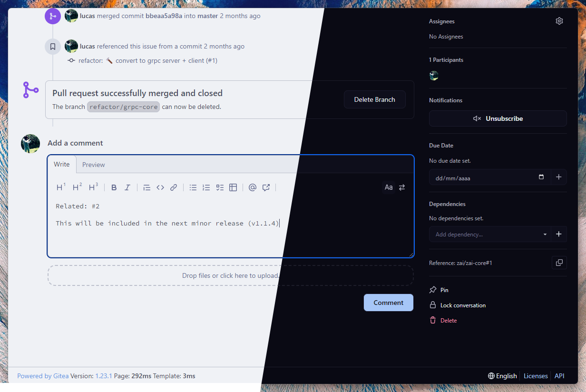Open the Add dependency dropdown

[x=490, y=234]
